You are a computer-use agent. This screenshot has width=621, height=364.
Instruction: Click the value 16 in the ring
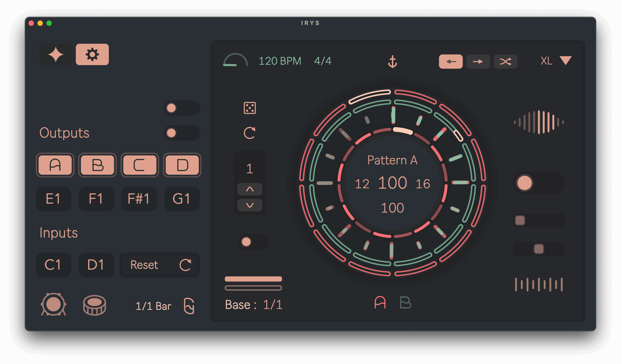coord(423,184)
